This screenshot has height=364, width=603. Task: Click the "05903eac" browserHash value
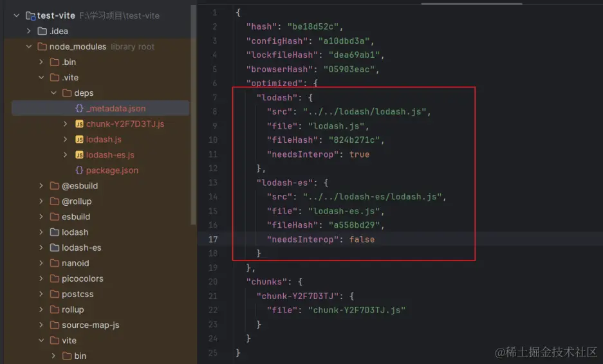click(349, 69)
